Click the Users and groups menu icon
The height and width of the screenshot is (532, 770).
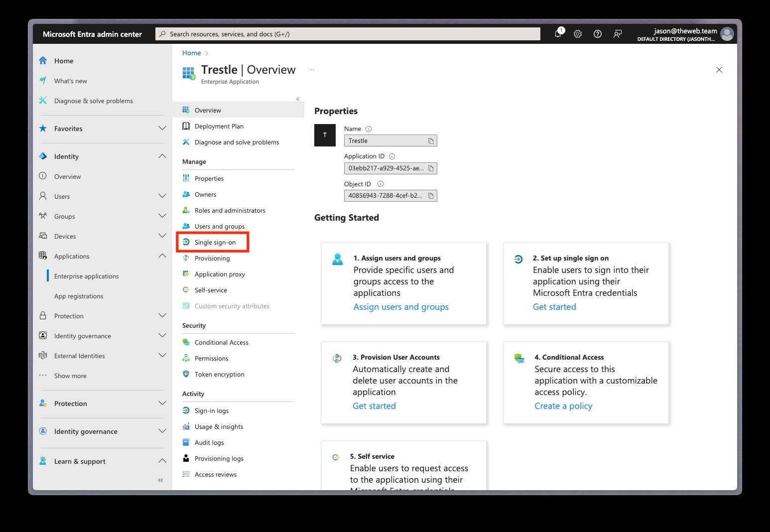pos(186,226)
